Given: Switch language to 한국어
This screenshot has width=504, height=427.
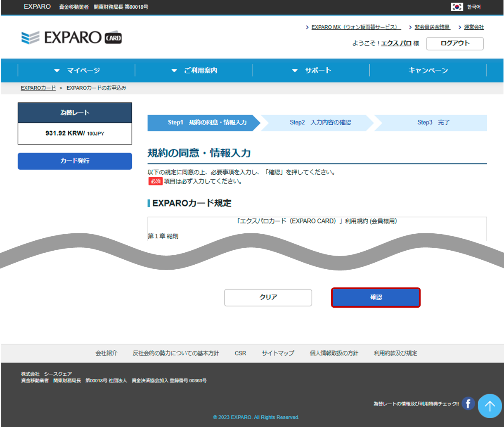Looking at the screenshot, I should pyautogui.click(x=474, y=7).
